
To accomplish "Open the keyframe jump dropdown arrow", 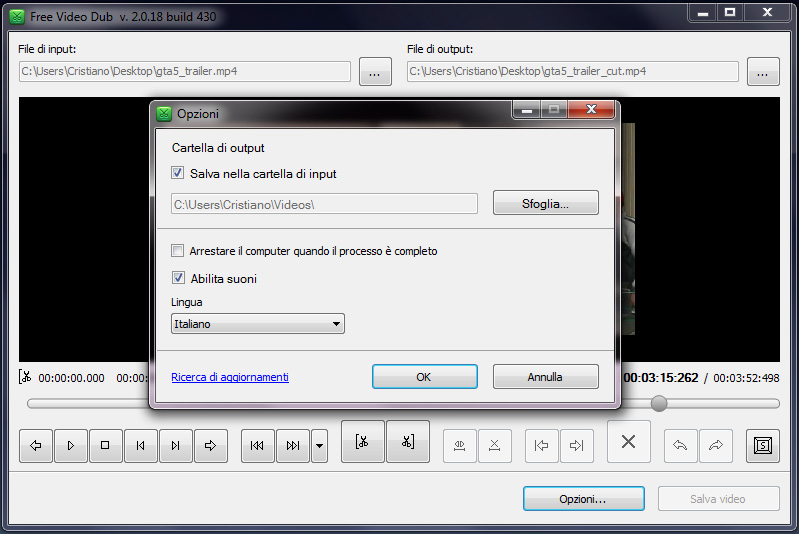I will [319, 446].
